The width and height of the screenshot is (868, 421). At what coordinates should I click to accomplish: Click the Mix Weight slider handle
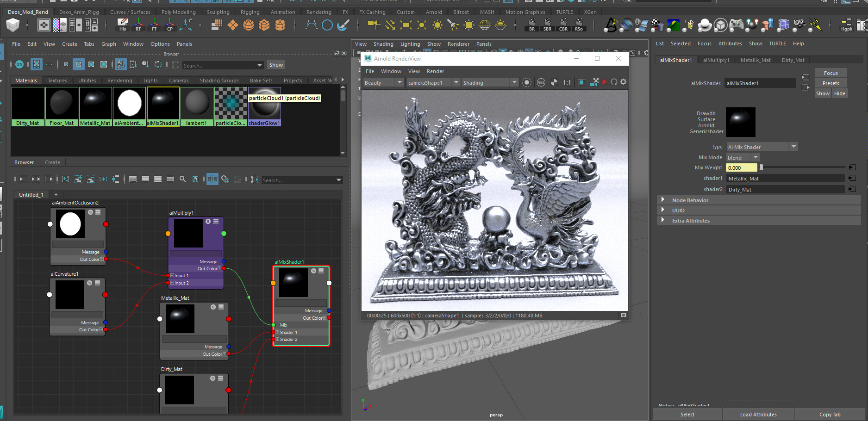761,167
